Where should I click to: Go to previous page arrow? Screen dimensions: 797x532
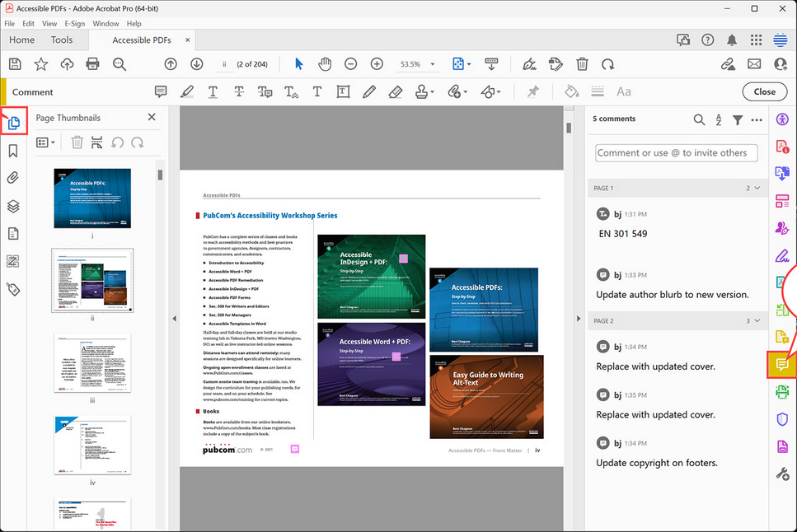tap(171, 64)
